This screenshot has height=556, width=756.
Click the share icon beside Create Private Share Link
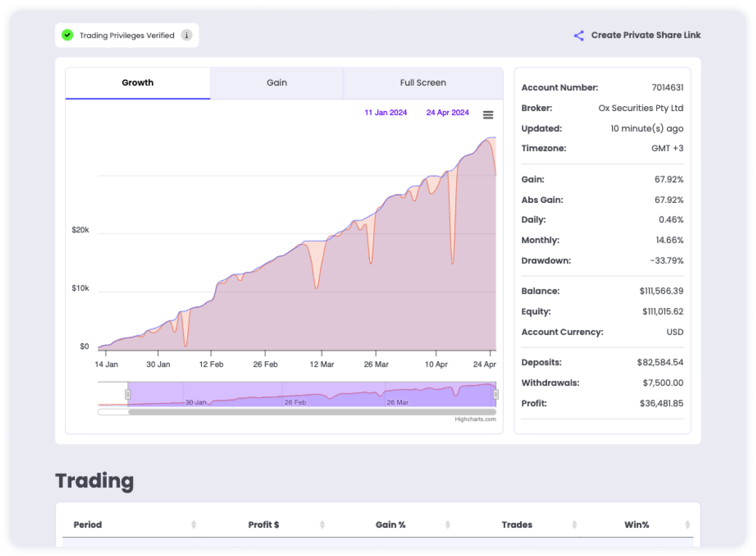578,35
